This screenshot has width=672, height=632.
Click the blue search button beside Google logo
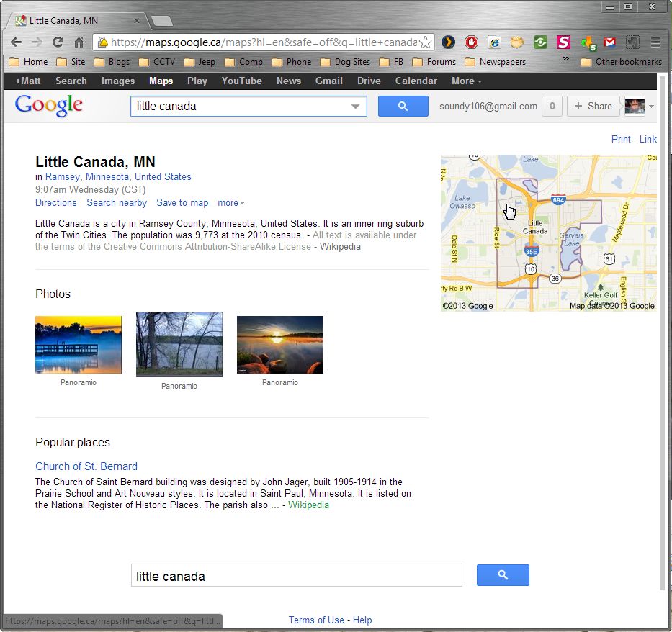pos(403,106)
